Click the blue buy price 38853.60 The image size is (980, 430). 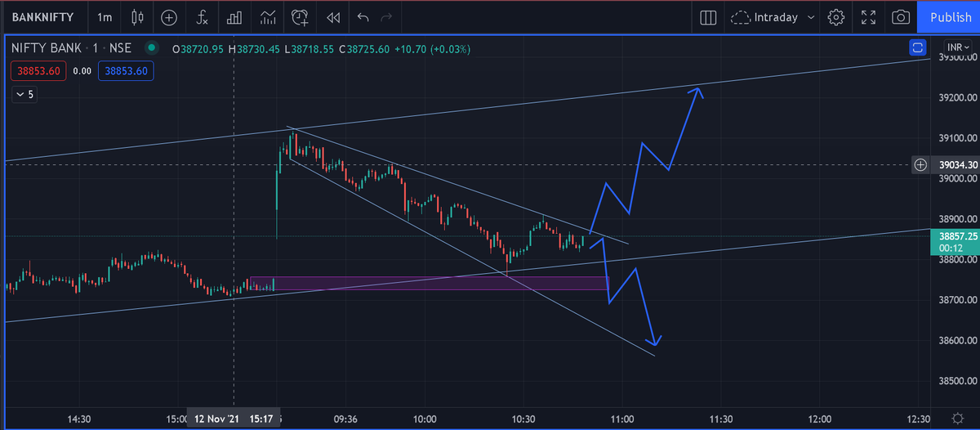(x=126, y=71)
